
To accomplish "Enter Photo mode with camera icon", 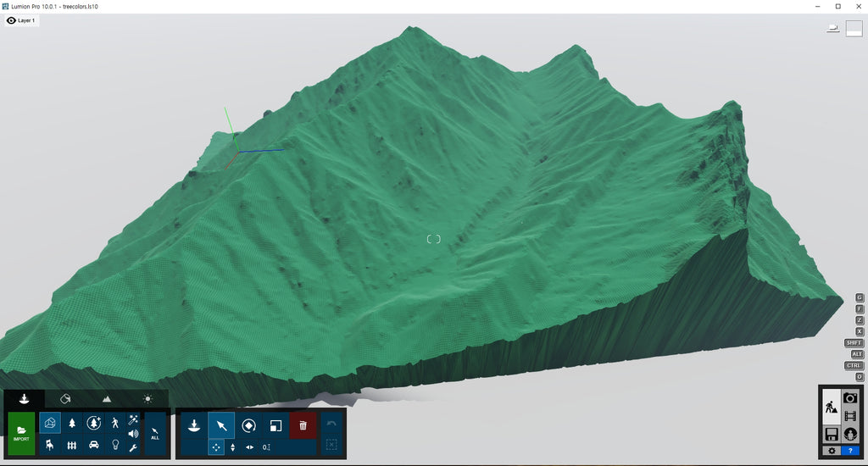I will (850, 398).
